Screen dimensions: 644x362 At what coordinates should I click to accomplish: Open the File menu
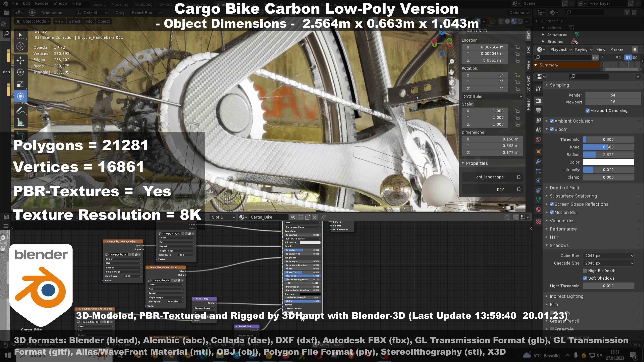(15, 4)
